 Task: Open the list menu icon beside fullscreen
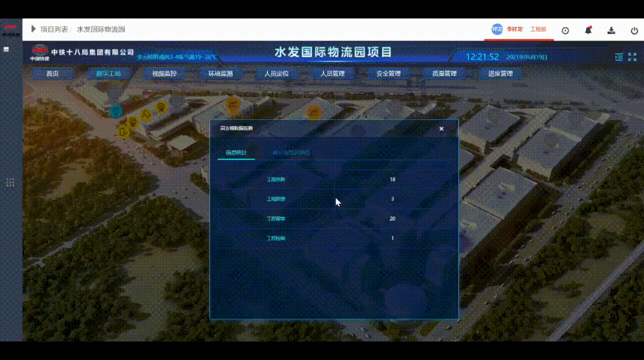(619, 57)
